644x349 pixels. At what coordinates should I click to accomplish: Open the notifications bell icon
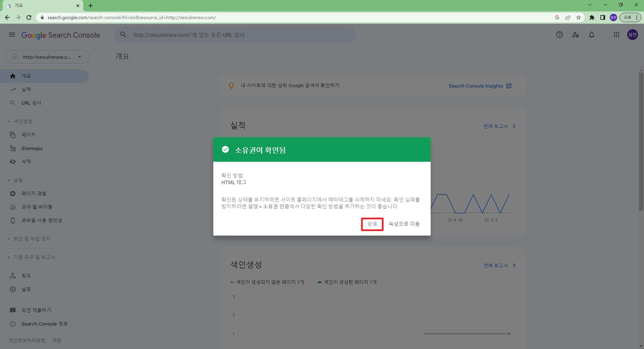(592, 35)
